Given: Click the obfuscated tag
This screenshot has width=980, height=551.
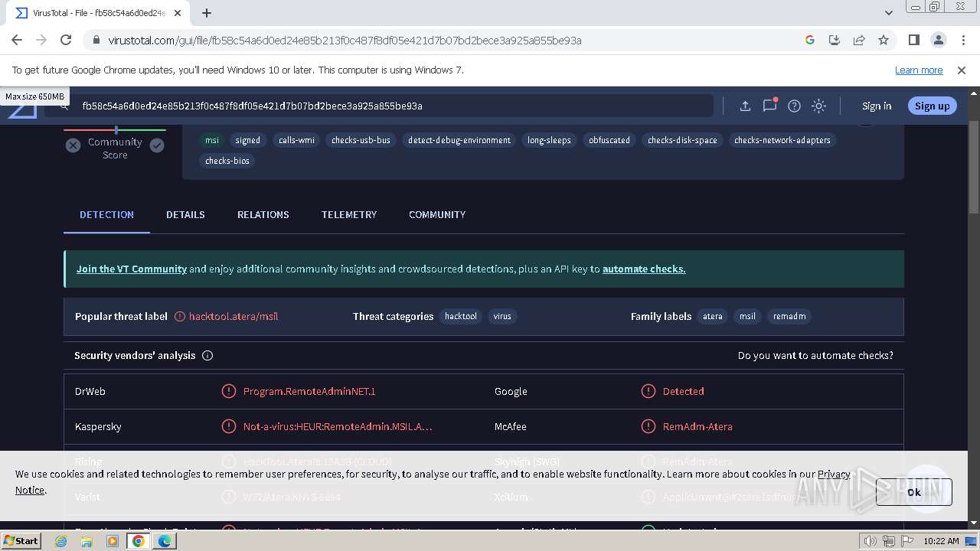Looking at the screenshot, I should pyautogui.click(x=609, y=140).
